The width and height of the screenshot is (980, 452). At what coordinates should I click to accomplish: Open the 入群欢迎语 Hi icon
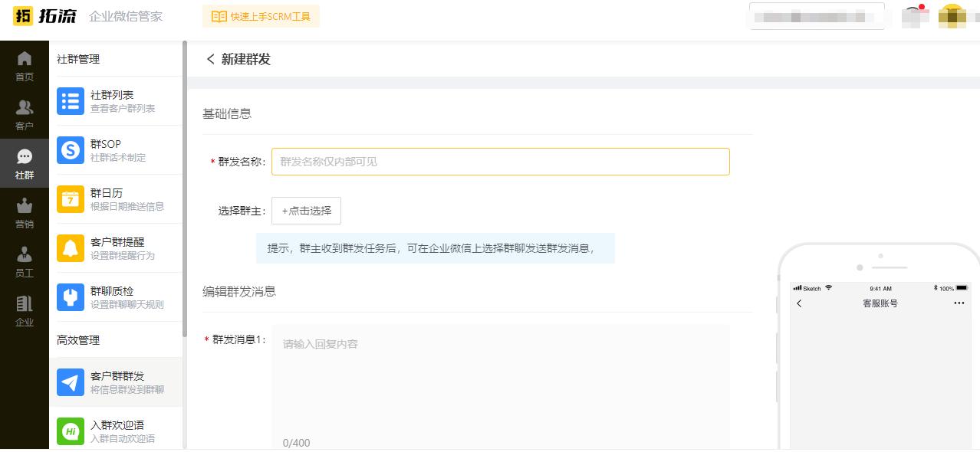[x=70, y=430]
